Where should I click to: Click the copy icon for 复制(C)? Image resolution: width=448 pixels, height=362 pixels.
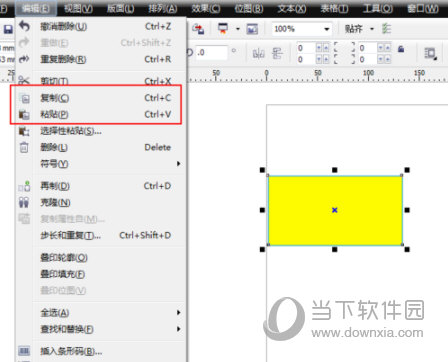pyautogui.click(x=25, y=98)
